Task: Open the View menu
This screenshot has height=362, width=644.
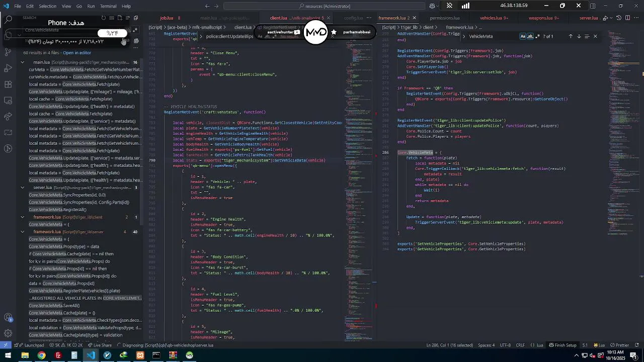Action: (66, 6)
